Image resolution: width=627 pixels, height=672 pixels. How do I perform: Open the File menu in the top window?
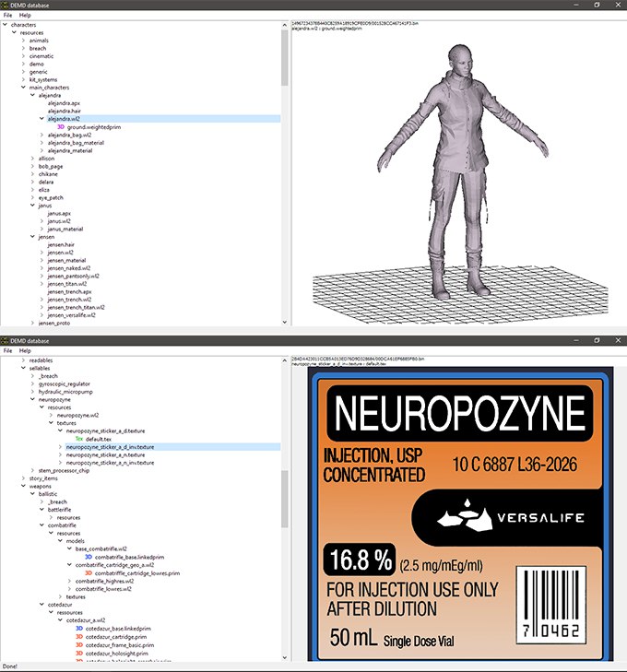7,16
